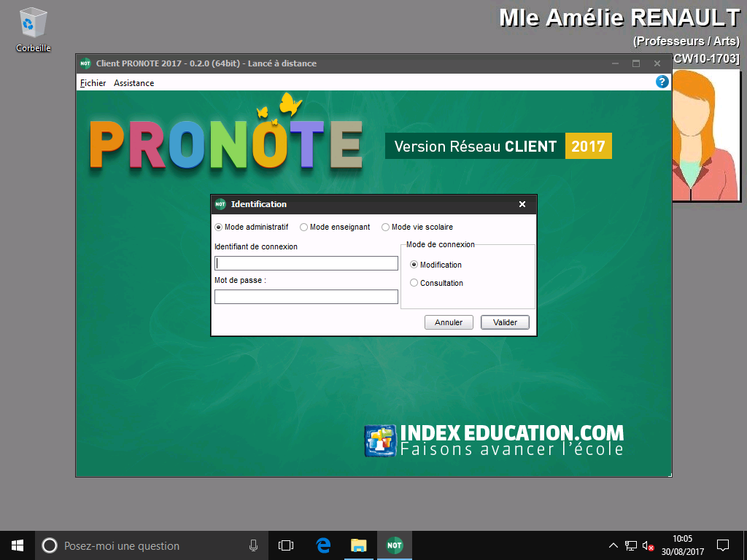
Task: Click the Cortana circle icon
Action: point(50,545)
